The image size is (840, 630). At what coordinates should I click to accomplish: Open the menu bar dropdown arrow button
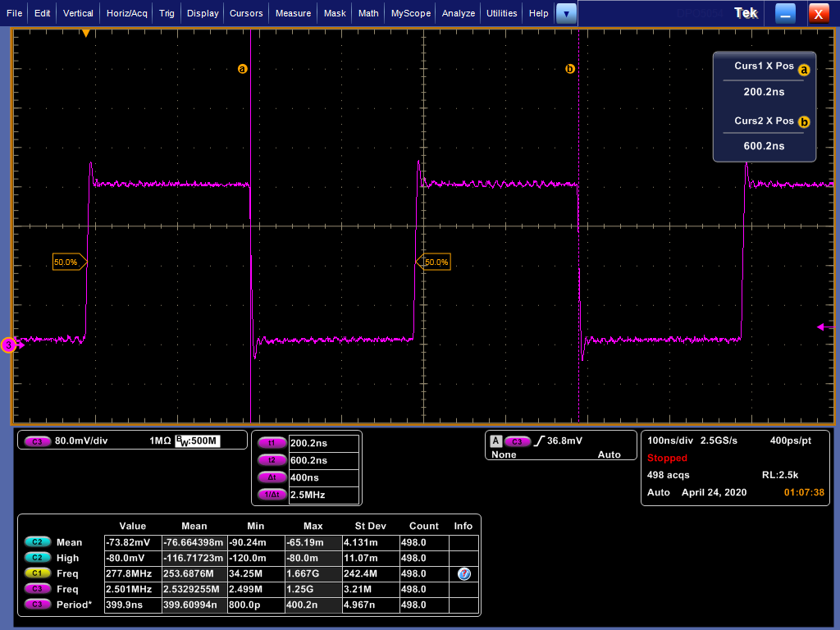[566, 13]
